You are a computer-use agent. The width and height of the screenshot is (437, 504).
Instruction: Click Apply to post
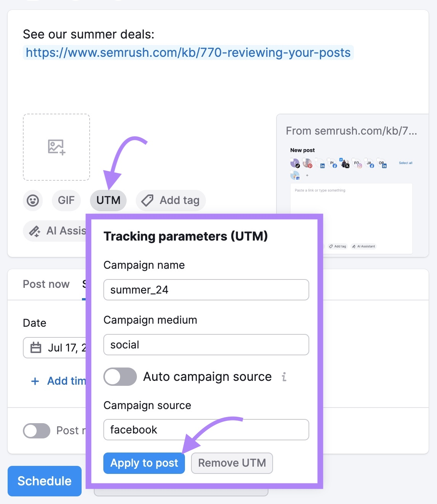pyautogui.click(x=144, y=463)
